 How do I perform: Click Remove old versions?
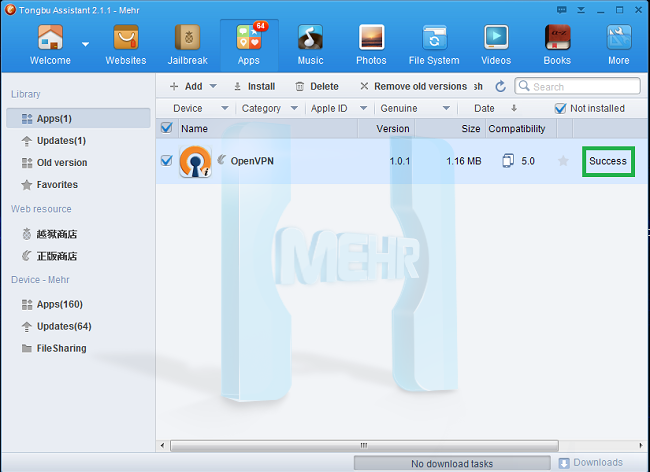coord(413,86)
